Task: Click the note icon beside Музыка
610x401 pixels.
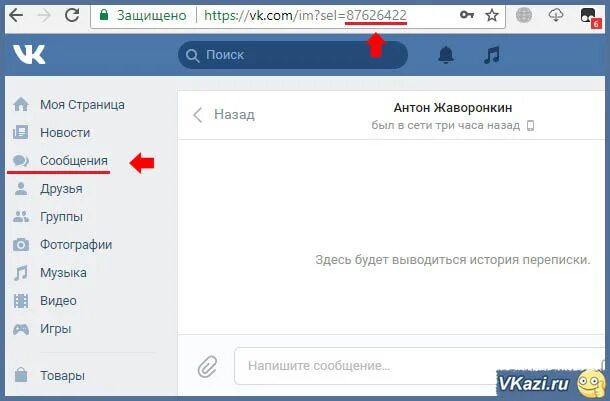Action: pyautogui.click(x=21, y=273)
